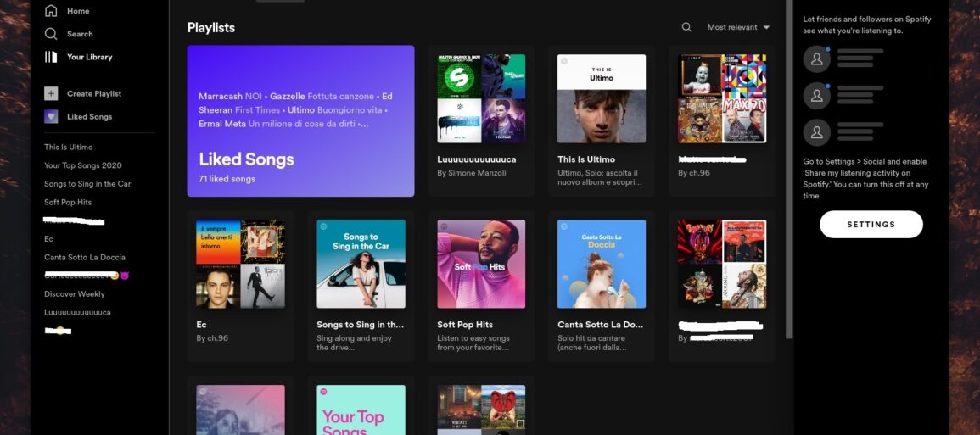Open Your Top Songs 2020 sidebar playlist

tap(83, 165)
